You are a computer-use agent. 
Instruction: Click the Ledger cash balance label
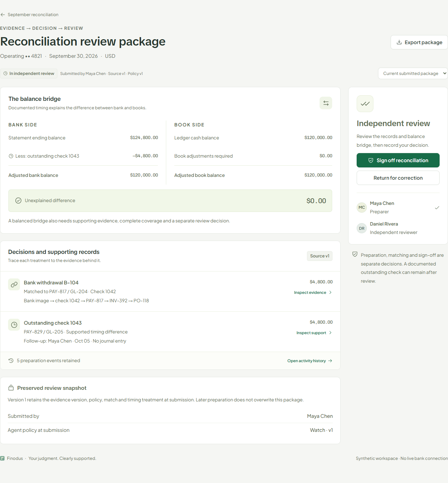tap(197, 138)
